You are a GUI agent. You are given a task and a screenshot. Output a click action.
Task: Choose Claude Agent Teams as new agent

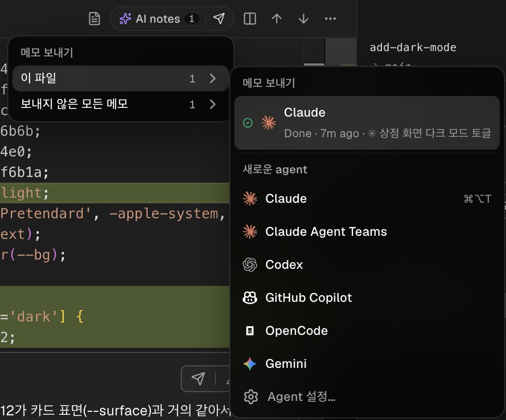point(367,232)
